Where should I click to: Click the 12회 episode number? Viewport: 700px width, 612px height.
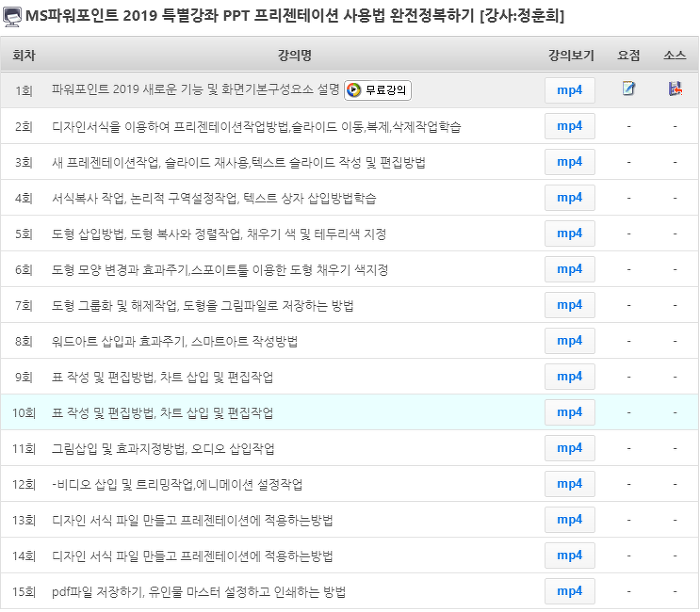pyautogui.click(x=24, y=484)
